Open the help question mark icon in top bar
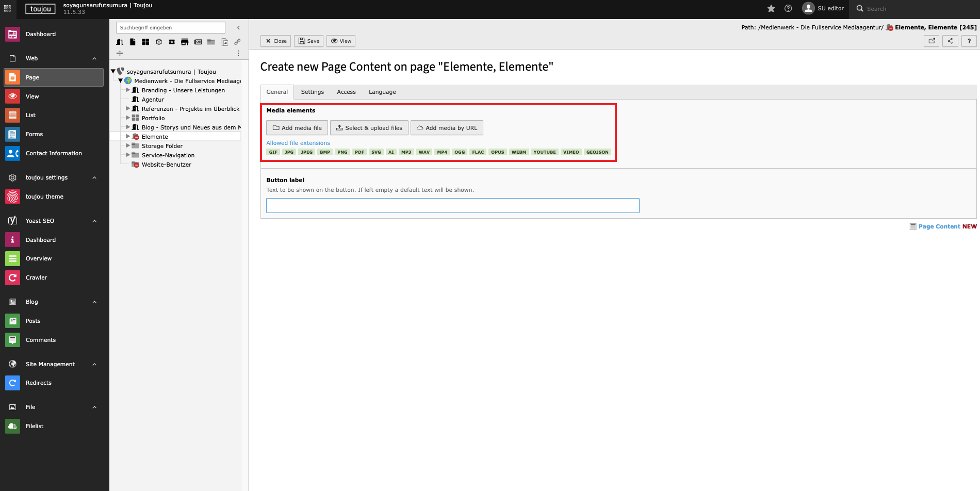Screen dimensions: 980x491 click(x=788, y=8)
